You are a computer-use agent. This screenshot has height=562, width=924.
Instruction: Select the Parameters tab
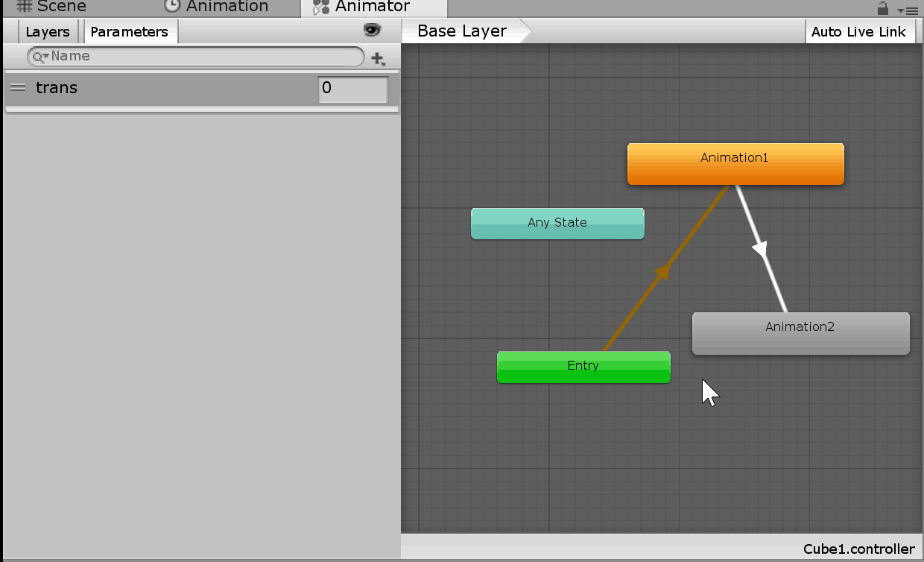coord(130,32)
